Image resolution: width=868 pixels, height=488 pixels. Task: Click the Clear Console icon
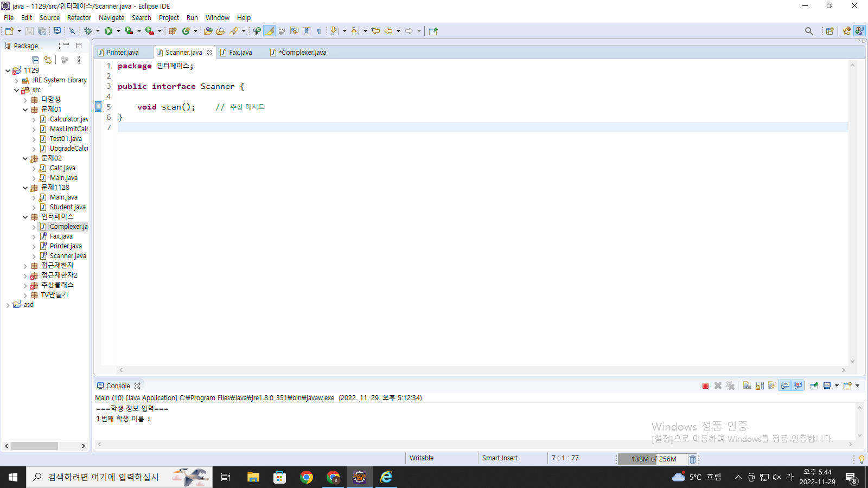tap(747, 386)
